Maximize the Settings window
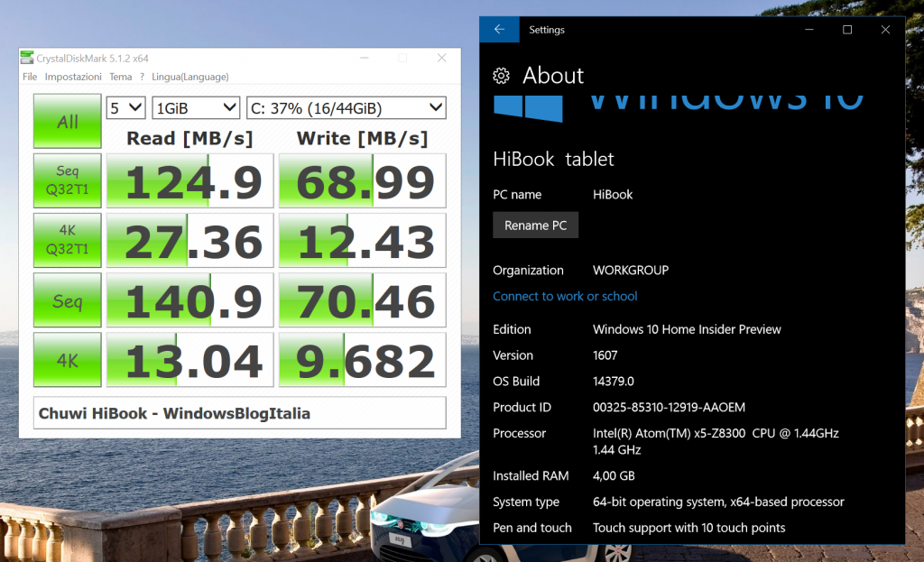The image size is (924, 562). pyautogui.click(x=847, y=30)
